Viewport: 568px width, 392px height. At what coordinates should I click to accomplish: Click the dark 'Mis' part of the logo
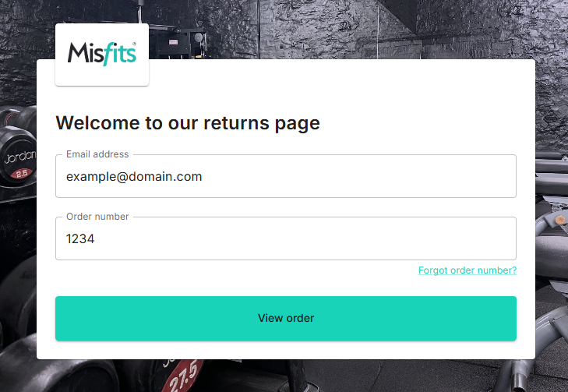pyautogui.click(x=84, y=53)
